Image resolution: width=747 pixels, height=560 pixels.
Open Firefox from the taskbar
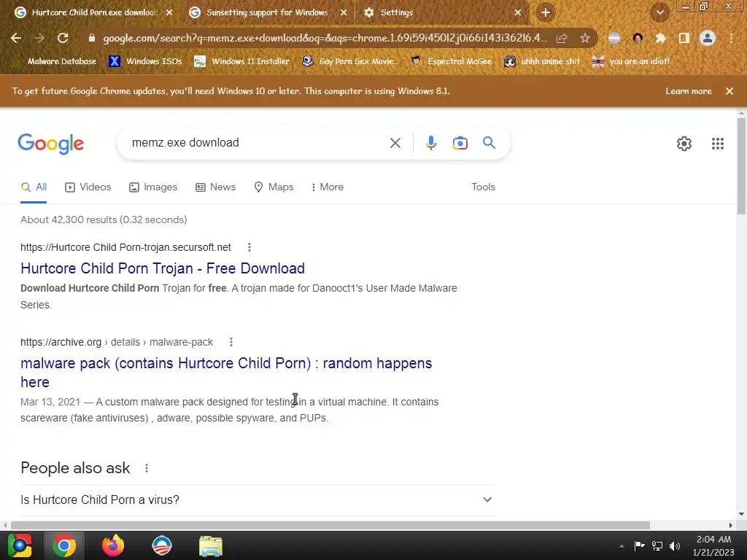pos(113,545)
